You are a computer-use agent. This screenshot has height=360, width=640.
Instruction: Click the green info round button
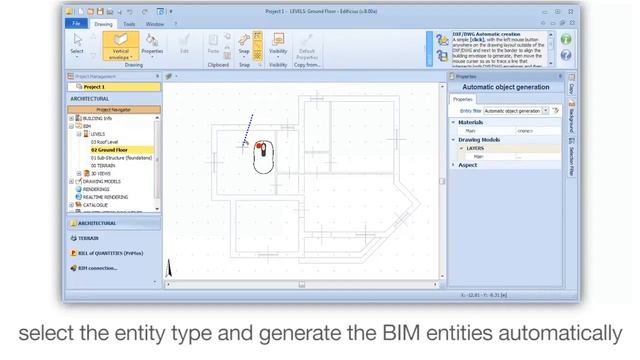[566, 39]
